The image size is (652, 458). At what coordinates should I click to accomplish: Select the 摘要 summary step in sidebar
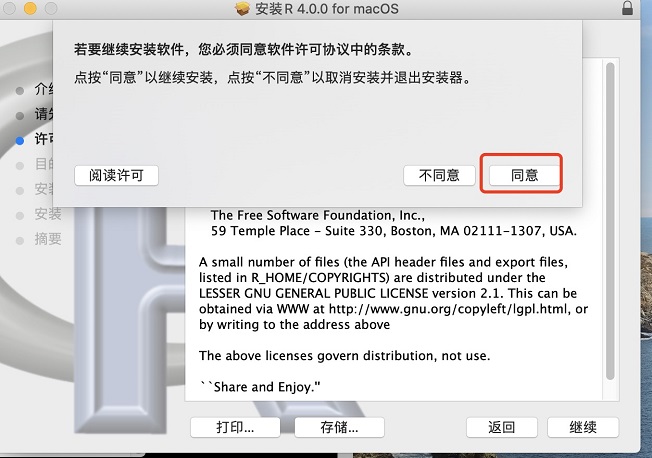tap(48, 239)
